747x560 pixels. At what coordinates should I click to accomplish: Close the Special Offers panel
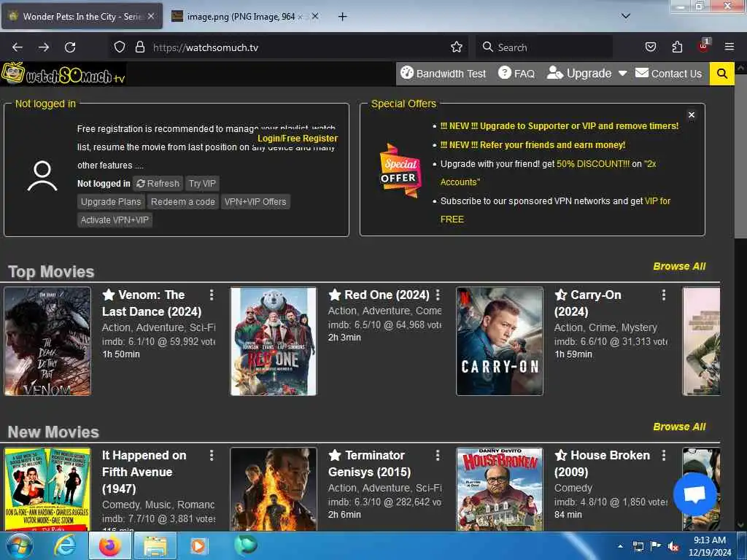(692, 114)
